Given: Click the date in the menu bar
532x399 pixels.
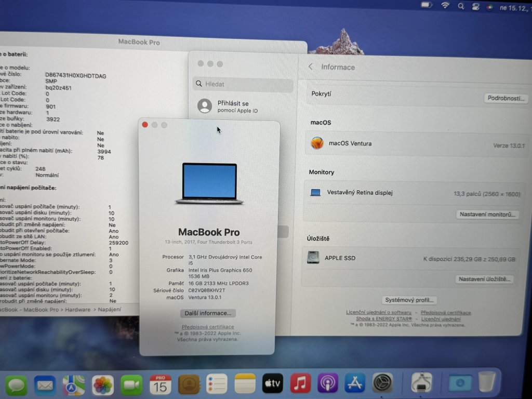Looking at the screenshot, I should (x=515, y=8).
